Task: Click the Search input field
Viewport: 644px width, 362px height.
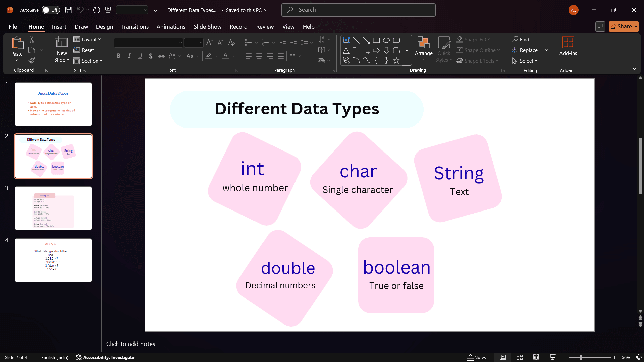Action: (x=359, y=10)
